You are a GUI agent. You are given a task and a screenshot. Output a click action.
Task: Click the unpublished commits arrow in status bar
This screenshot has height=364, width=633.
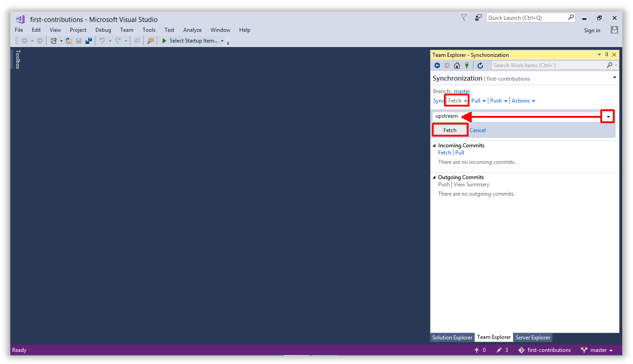click(477, 350)
